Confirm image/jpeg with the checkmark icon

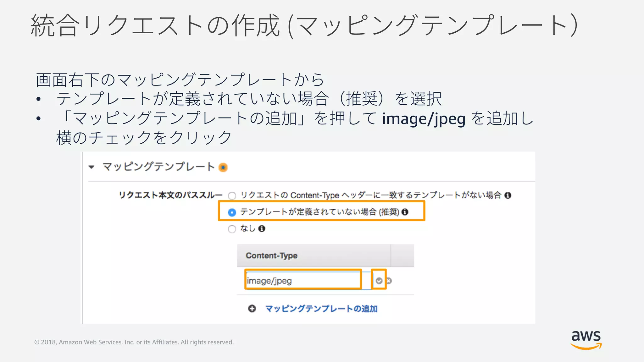pyautogui.click(x=379, y=281)
